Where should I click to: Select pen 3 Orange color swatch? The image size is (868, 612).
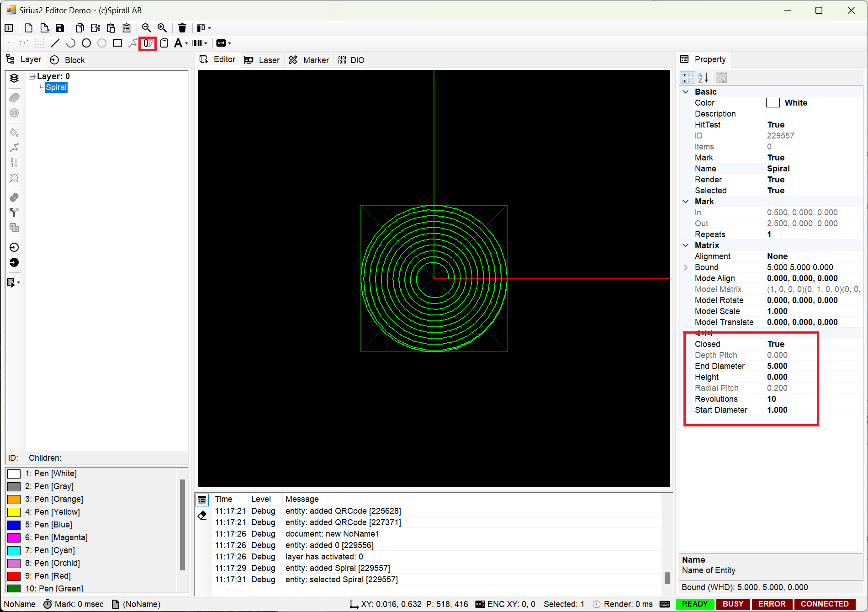(14, 499)
